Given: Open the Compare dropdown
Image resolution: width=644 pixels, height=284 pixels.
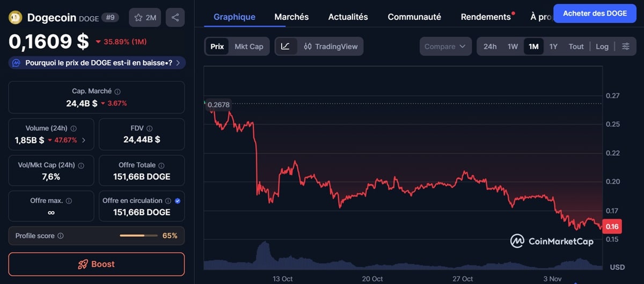Looking at the screenshot, I should pos(445,46).
